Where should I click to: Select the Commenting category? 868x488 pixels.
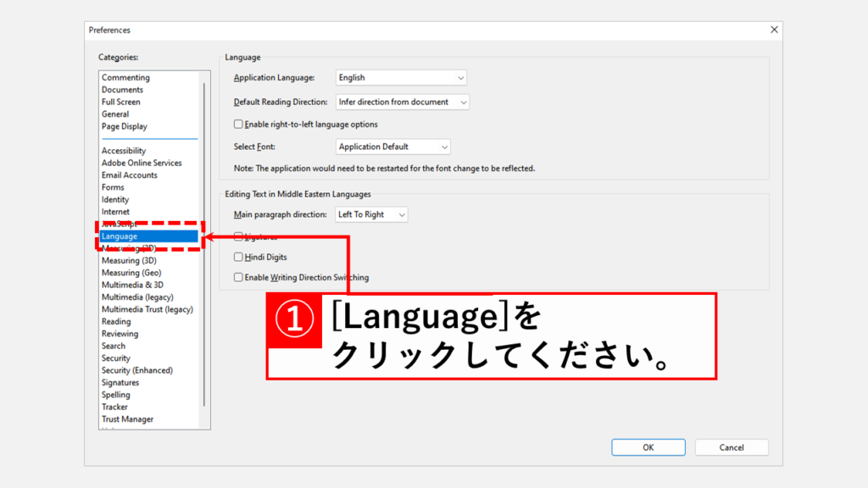click(125, 78)
